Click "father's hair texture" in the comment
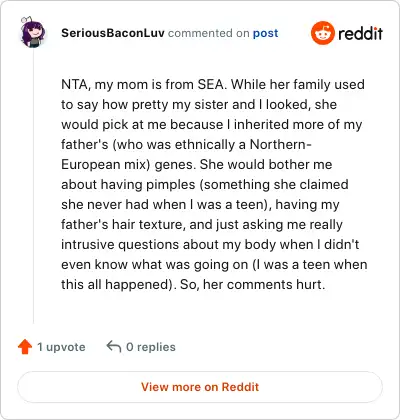The width and height of the screenshot is (400, 420). [x=122, y=224]
